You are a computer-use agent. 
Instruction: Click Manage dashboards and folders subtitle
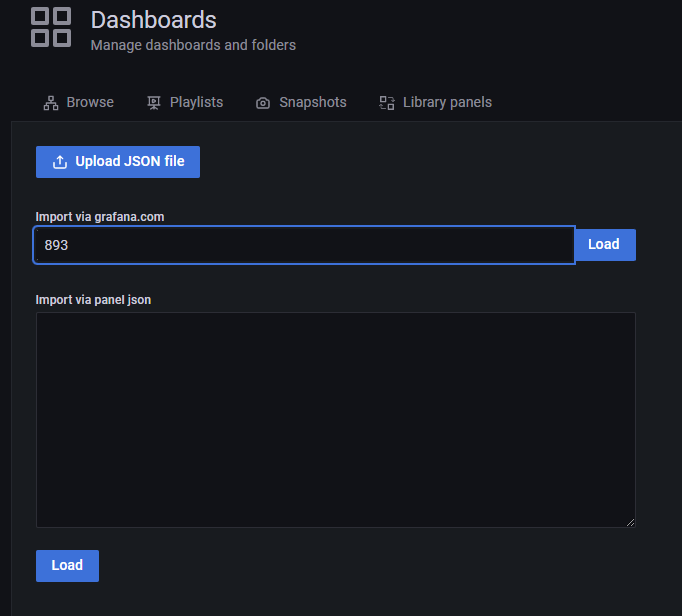tap(193, 45)
